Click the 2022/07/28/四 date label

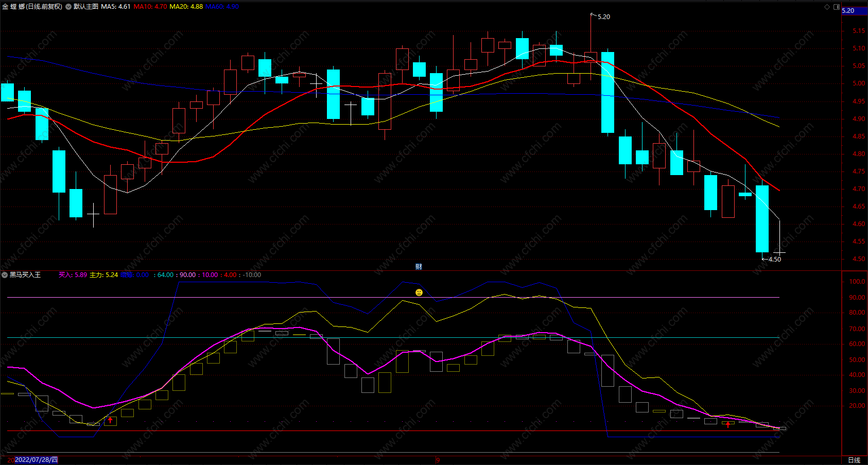(x=36, y=460)
